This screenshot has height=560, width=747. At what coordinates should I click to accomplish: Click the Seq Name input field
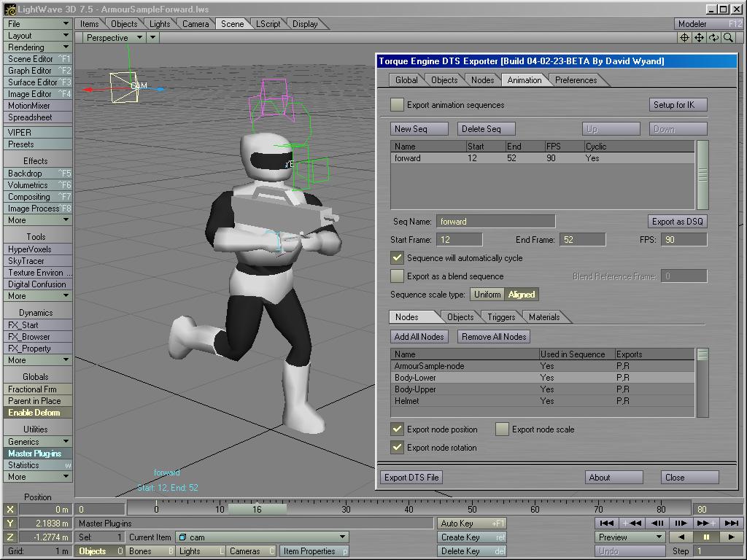click(x=495, y=222)
